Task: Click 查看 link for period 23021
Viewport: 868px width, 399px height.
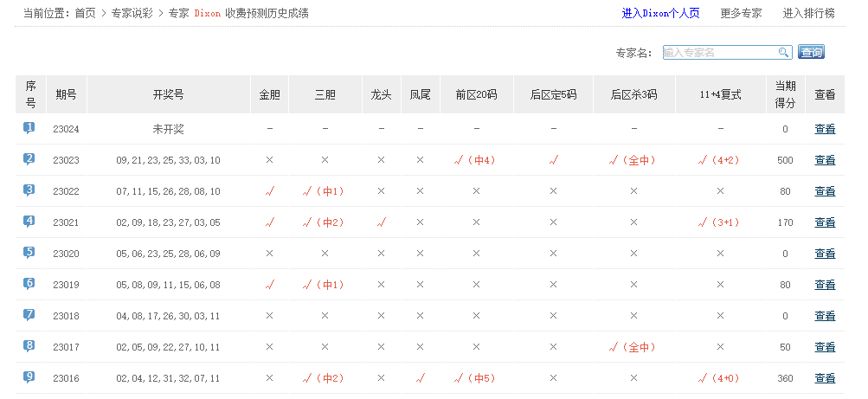Action: (825, 222)
